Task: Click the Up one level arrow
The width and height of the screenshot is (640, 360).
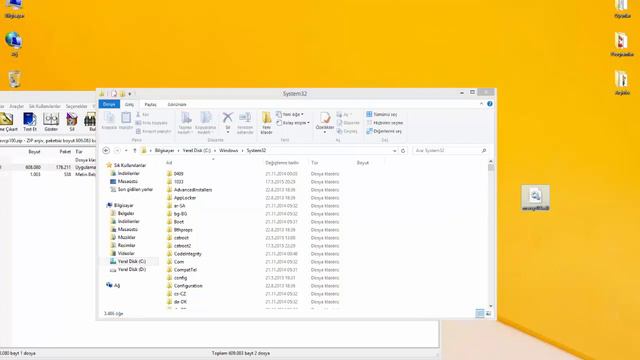Action: pyautogui.click(x=135, y=151)
